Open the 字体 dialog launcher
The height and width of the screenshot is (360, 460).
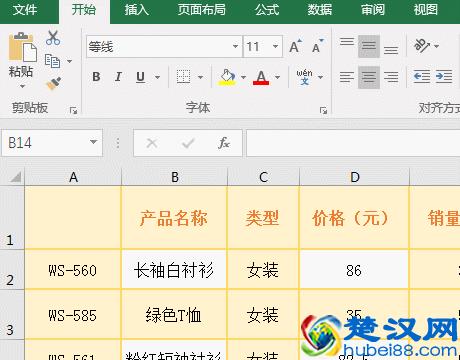coord(323,110)
